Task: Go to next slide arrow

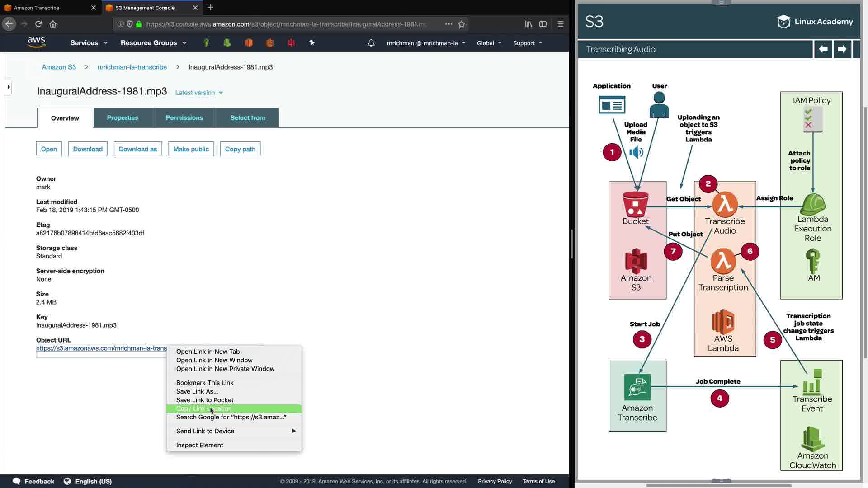Action: tap(842, 49)
